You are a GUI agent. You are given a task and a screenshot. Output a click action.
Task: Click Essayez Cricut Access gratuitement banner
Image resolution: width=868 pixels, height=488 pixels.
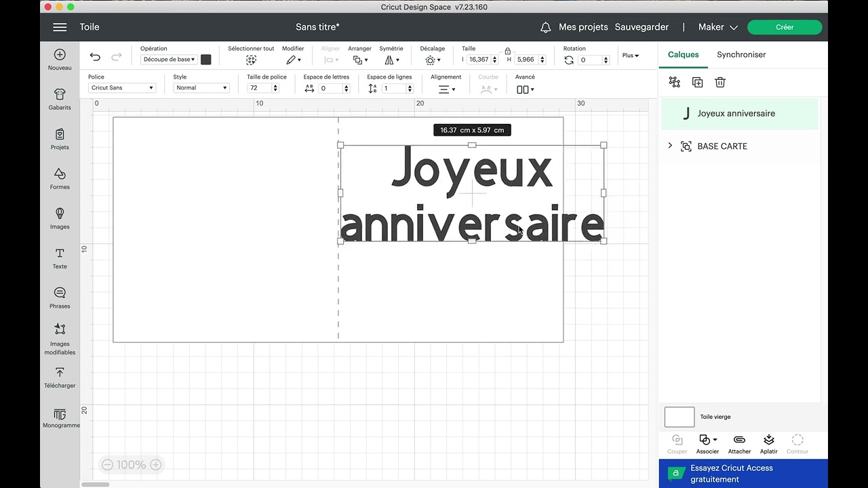(743, 474)
